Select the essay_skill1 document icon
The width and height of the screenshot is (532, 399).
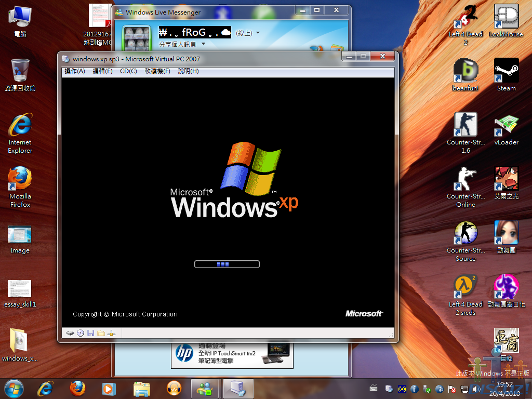tap(20, 294)
